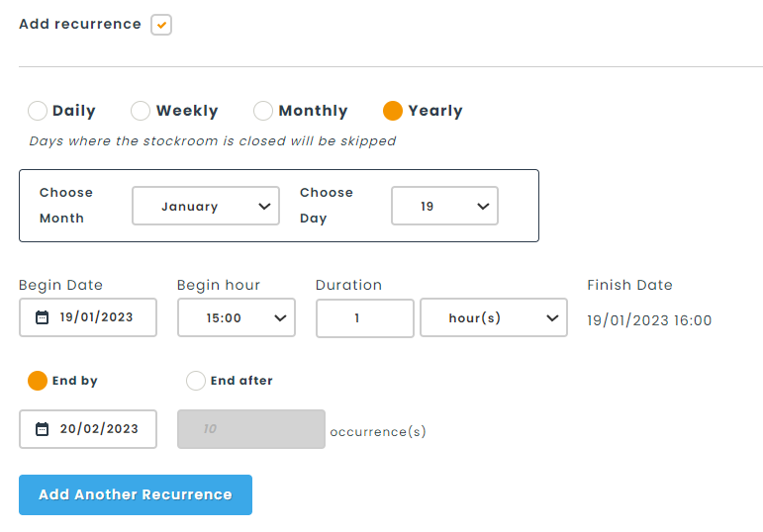Open the Choose Month dropdown showing January
Viewport: 763px width, 532px height.
pos(206,207)
